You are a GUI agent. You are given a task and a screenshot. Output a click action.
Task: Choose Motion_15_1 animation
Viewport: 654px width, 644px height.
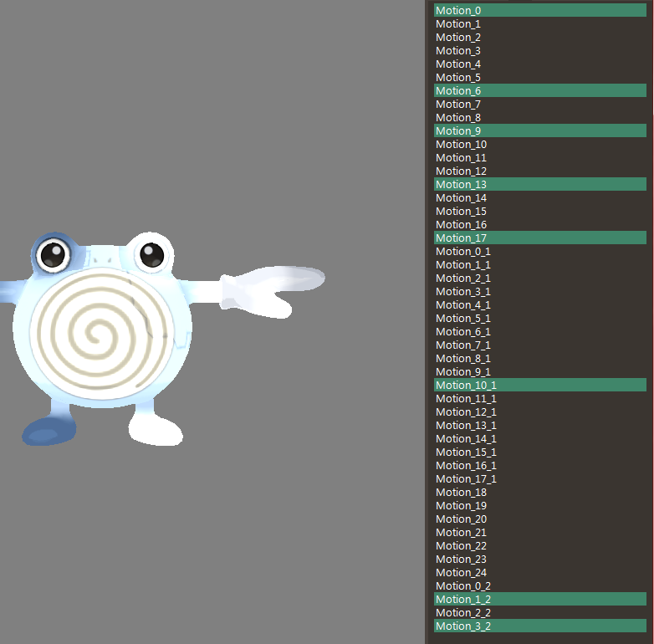539,452
